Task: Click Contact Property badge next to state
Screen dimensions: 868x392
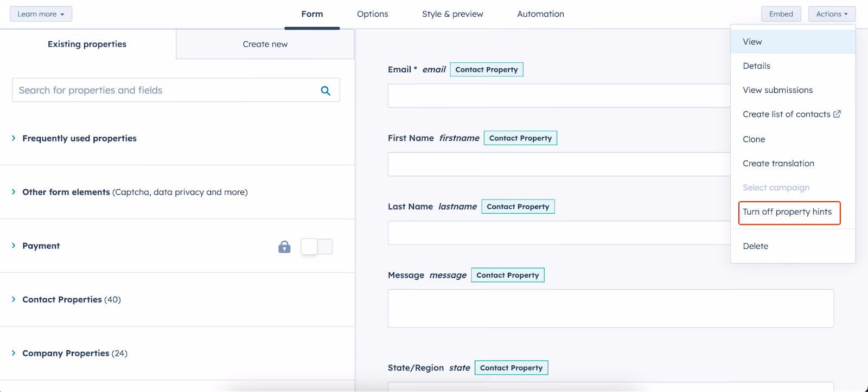Action: 512,368
